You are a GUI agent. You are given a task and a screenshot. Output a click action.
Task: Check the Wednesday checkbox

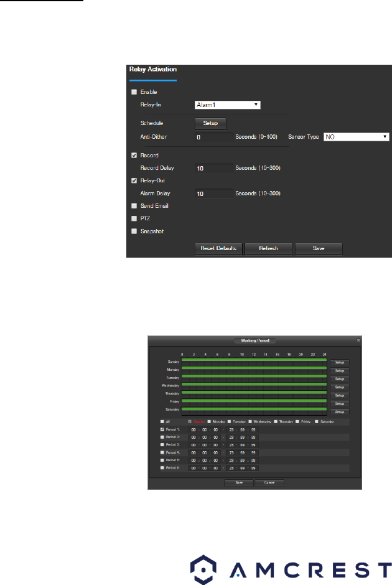coord(250,422)
